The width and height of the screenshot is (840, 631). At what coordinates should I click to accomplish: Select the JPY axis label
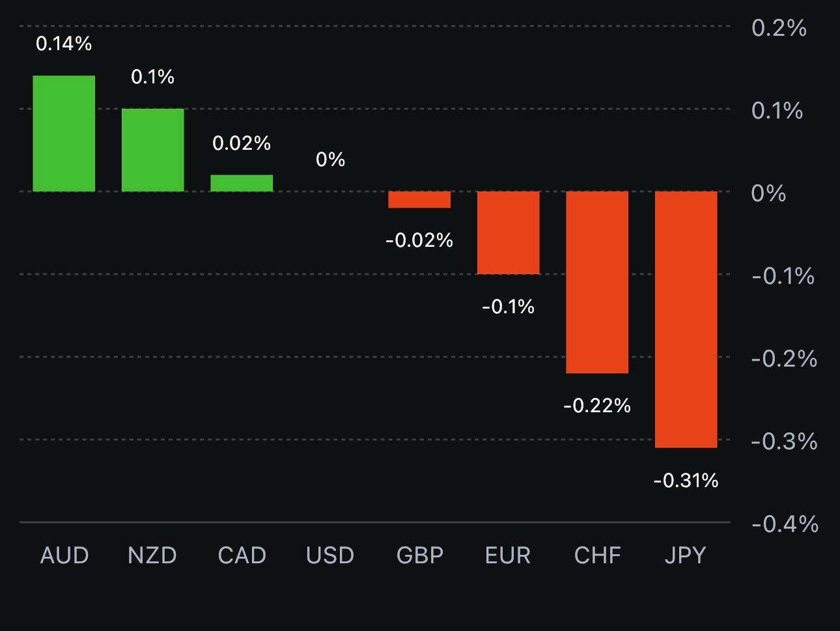tap(686, 555)
